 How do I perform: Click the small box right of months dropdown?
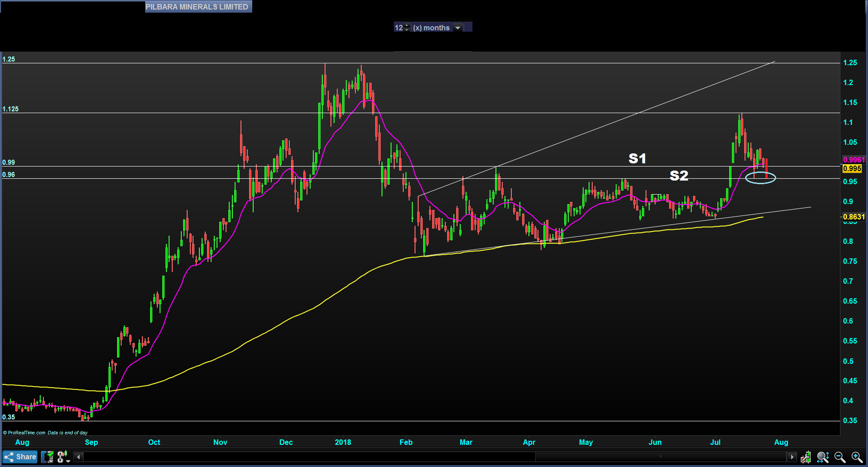(x=468, y=27)
